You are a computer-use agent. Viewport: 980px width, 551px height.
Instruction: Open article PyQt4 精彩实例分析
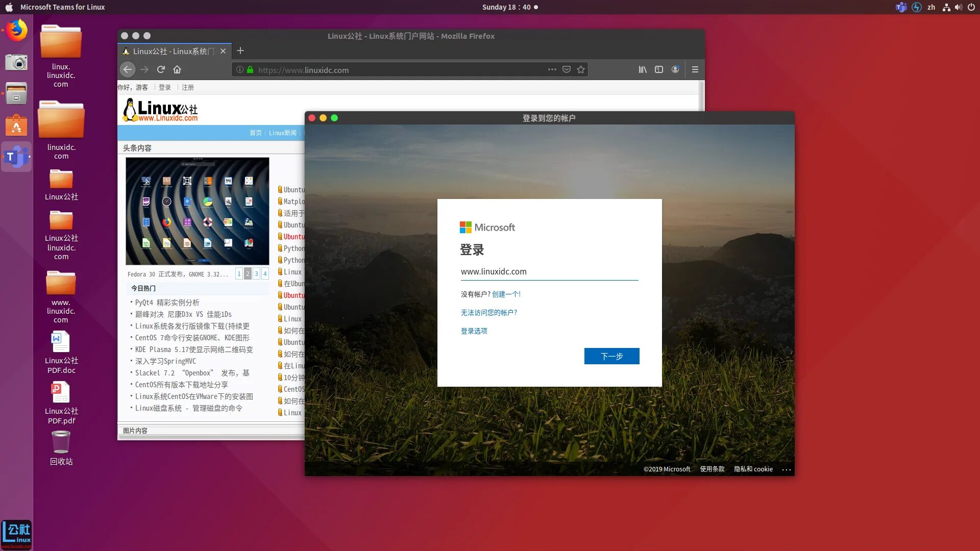(x=167, y=303)
